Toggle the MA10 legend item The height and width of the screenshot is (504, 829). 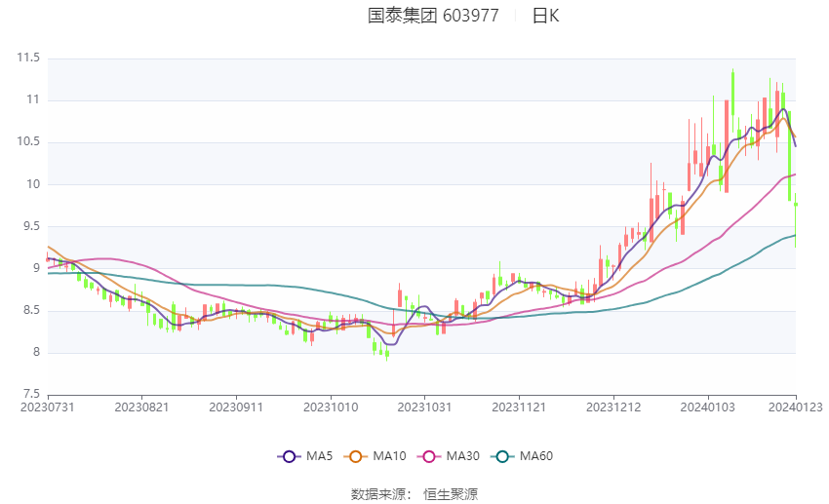pos(375,456)
